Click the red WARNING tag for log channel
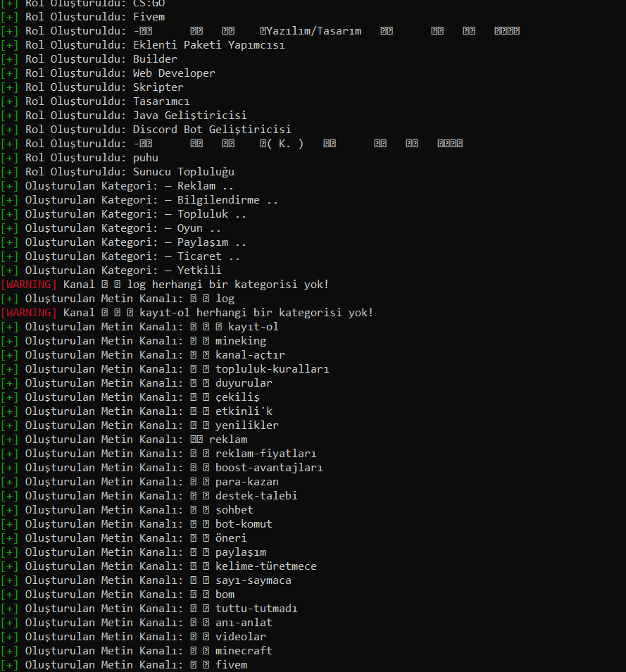Viewport: 626px width, 672px height. [29, 285]
